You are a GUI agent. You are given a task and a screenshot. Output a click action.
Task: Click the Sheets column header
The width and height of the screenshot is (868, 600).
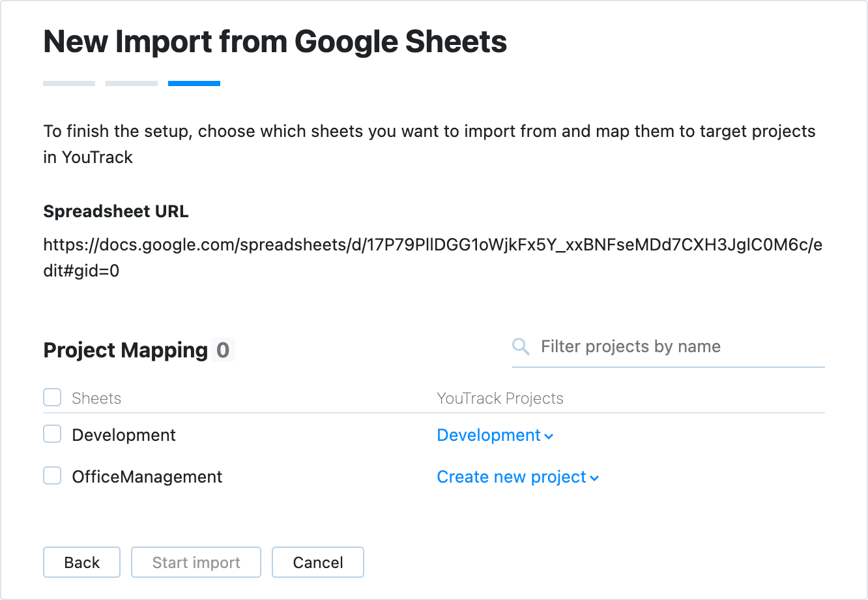coord(96,398)
